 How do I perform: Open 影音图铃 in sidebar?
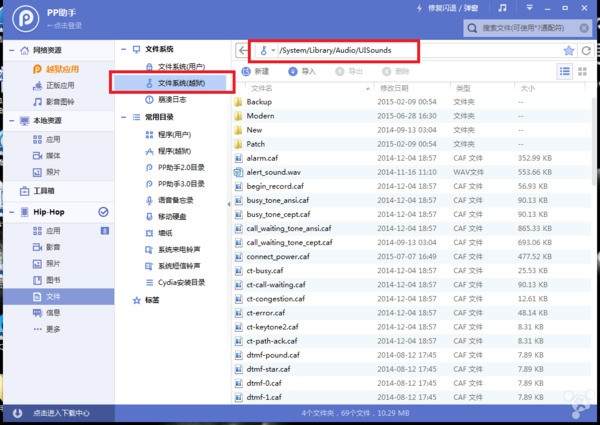[54, 102]
